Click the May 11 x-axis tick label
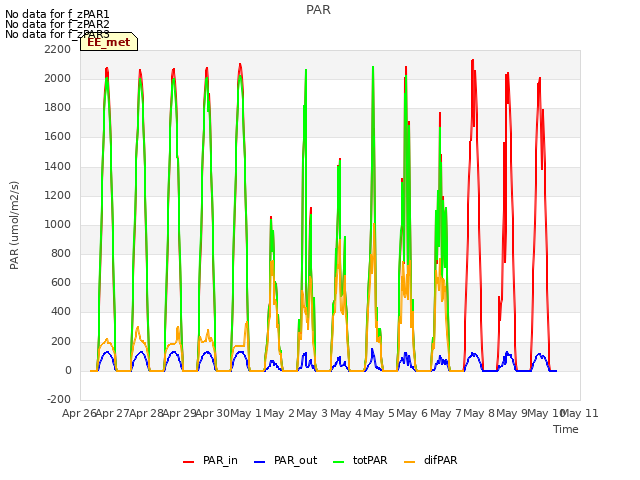Screen dimensions: 640x480 click(x=580, y=413)
